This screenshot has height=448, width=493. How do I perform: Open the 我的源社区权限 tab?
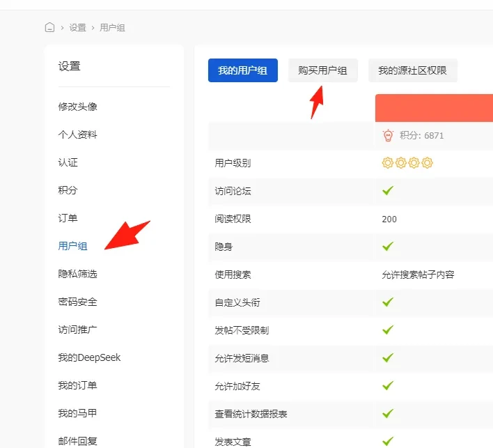click(x=412, y=70)
